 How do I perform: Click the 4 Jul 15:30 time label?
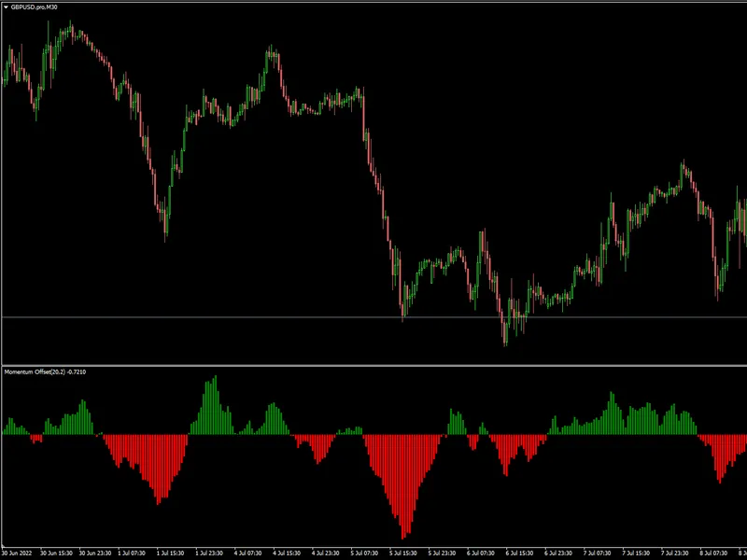point(287,553)
